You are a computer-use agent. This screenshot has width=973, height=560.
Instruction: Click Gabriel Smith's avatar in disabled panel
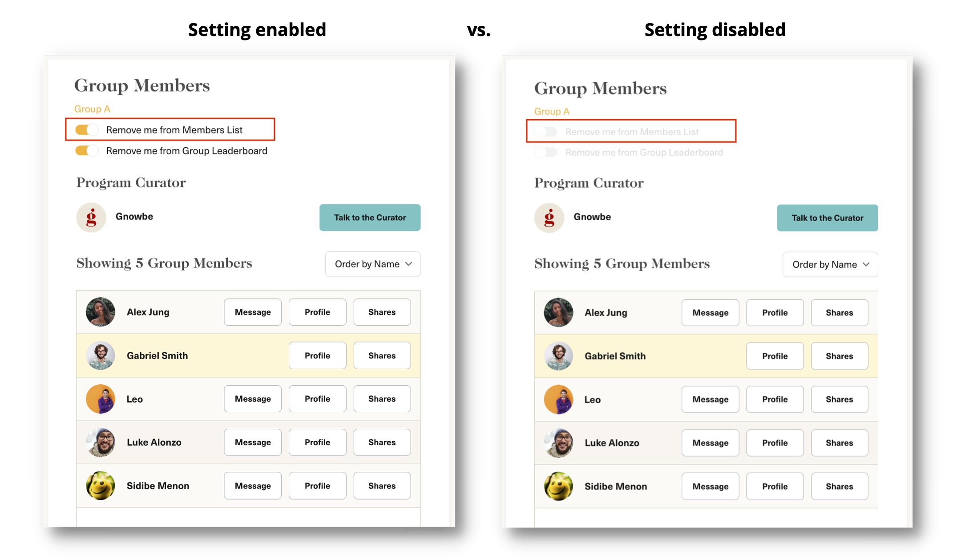[x=558, y=356]
